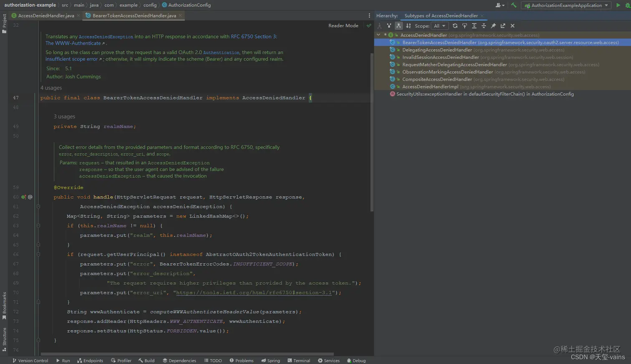Select RequestMatcherDelegatingAccessDeniedHandler row
Image resolution: width=631 pixels, height=364 pixels.
(502, 65)
